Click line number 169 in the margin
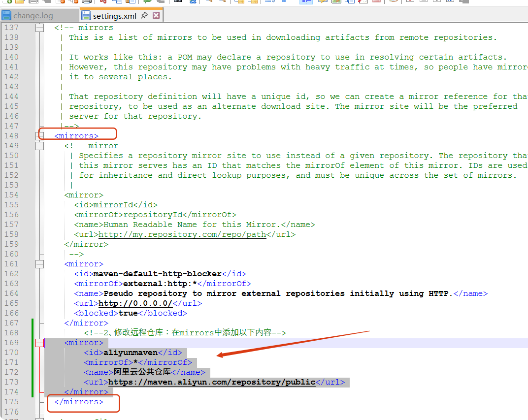The image size is (528, 420). (x=11, y=343)
